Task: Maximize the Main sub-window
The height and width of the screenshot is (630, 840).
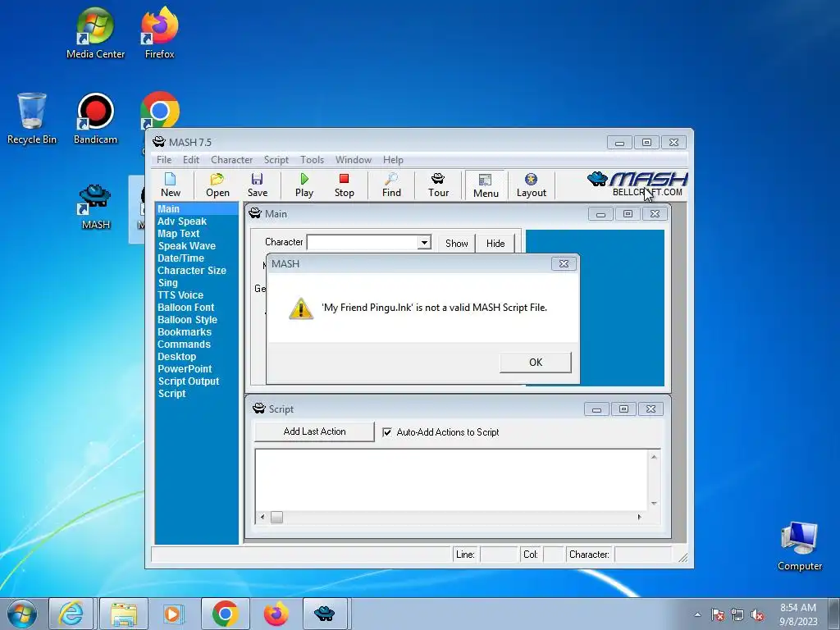Action: 628,214
